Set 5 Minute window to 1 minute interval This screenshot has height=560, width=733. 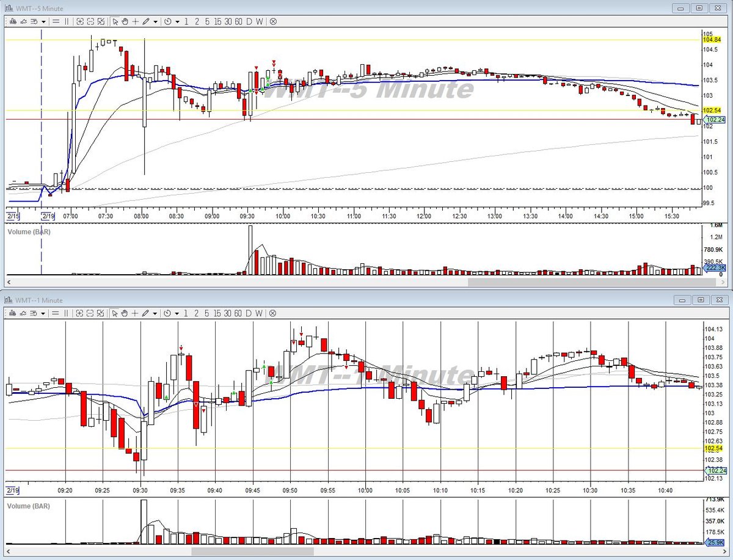[186, 21]
